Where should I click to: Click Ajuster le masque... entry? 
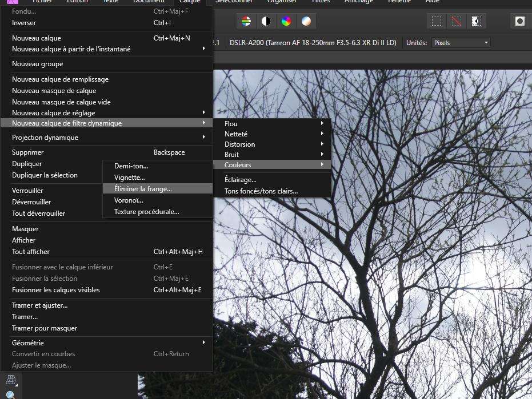pos(107,365)
